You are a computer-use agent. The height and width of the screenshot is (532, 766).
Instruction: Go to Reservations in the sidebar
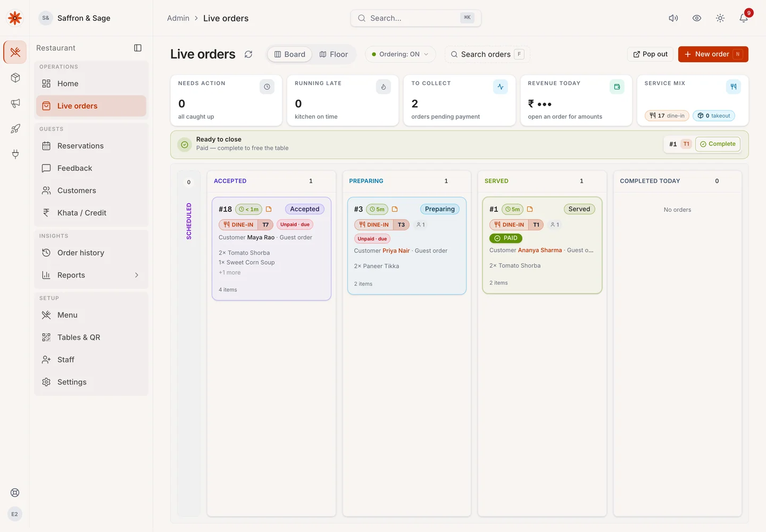point(91,146)
